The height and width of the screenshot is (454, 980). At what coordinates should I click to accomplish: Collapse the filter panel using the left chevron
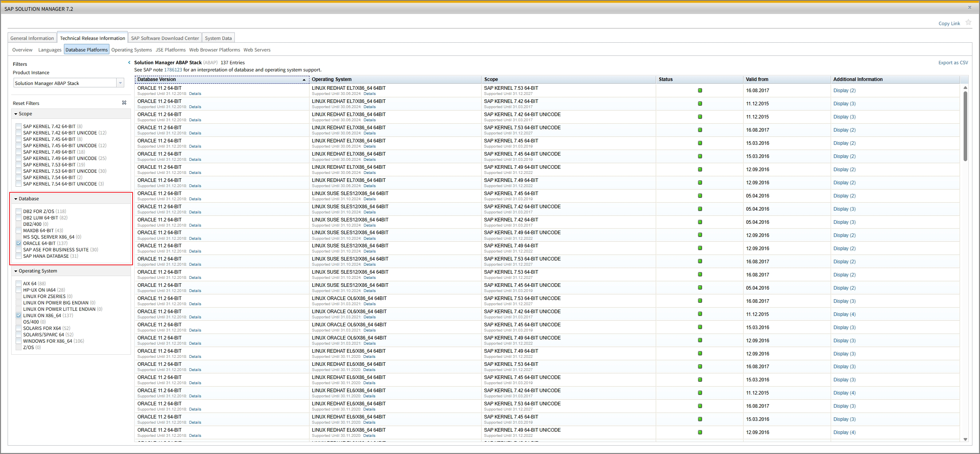pos(129,63)
